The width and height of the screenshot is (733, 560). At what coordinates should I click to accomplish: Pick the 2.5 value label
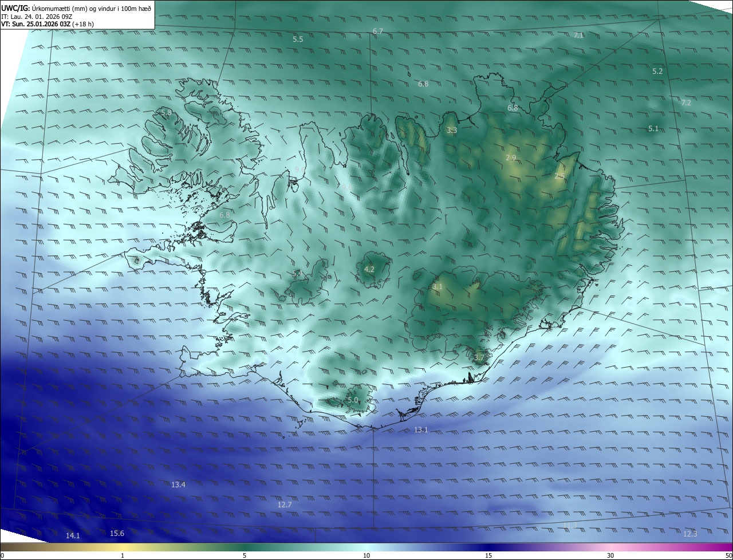[559, 176]
